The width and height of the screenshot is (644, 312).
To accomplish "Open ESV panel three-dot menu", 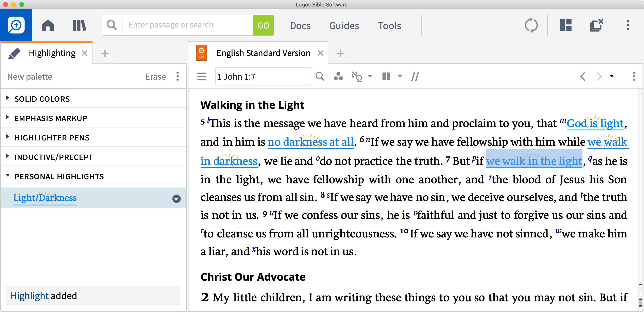I will [x=634, y=76].
